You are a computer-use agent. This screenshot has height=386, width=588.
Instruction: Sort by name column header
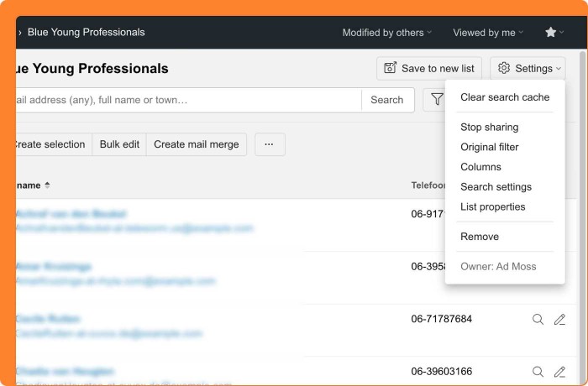(x=33, y=185)
